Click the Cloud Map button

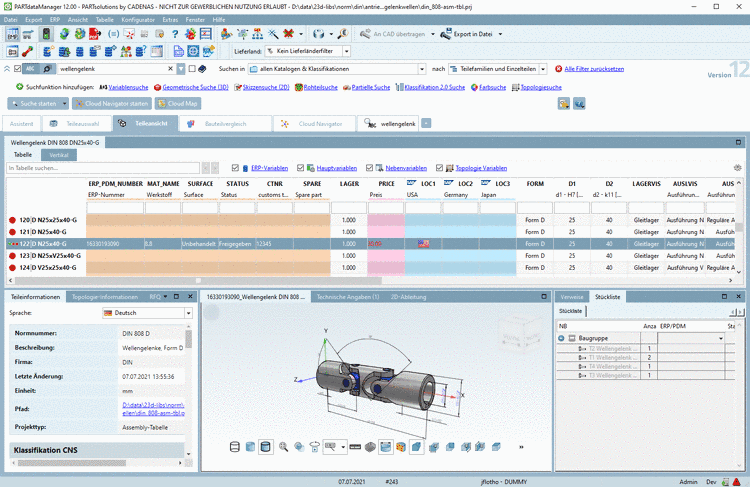tap(178, 103)
